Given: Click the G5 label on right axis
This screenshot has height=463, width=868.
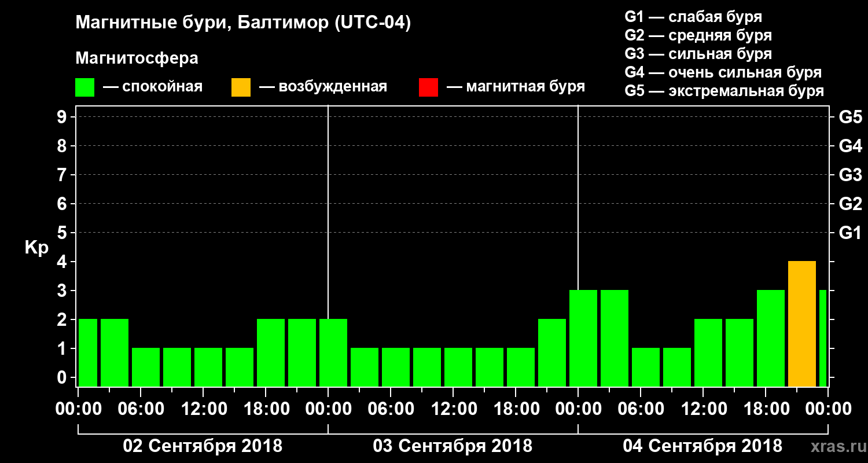Looking at the screenshot, I should [851, 117].
